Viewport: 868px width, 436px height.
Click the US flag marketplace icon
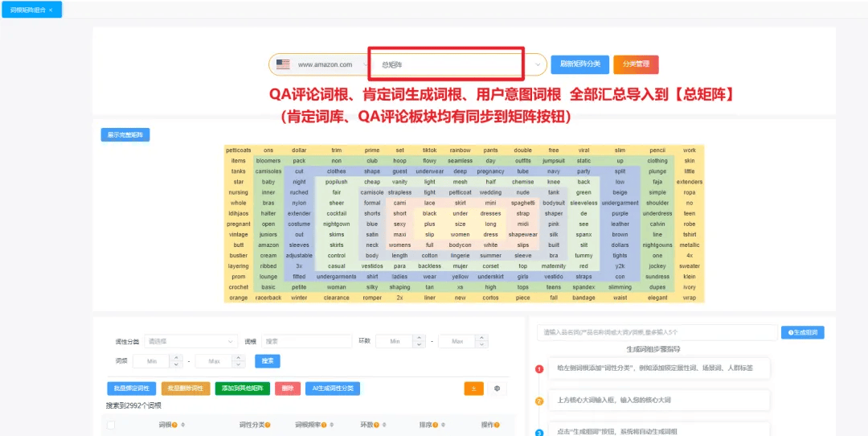point(283,64)
